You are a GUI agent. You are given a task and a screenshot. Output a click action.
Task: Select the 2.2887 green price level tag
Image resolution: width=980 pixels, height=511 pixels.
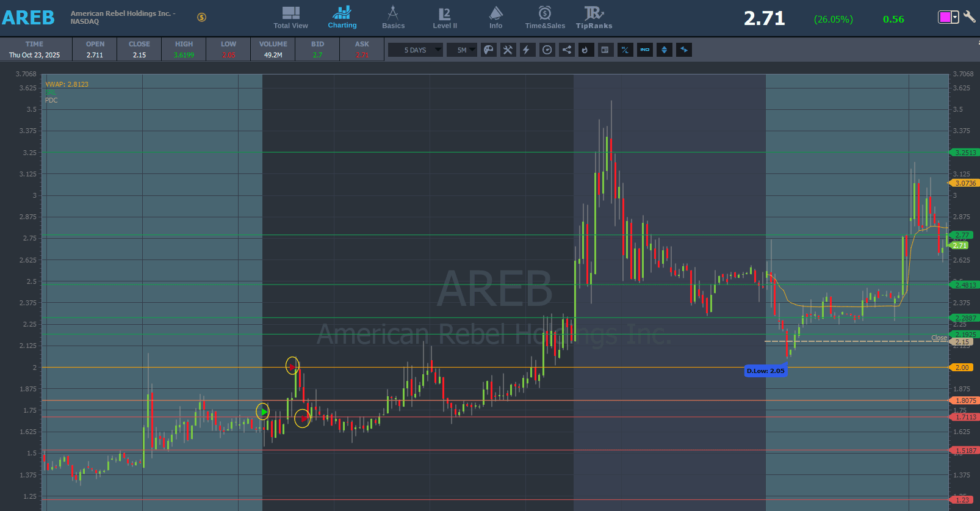point(965,318)
